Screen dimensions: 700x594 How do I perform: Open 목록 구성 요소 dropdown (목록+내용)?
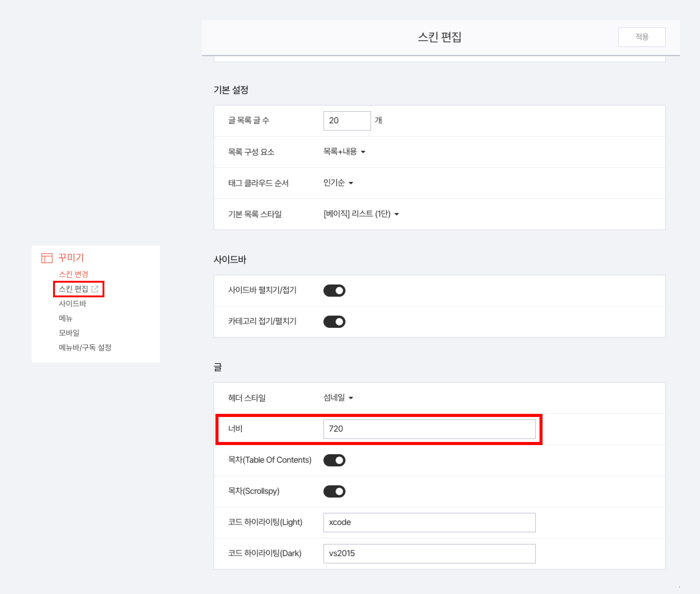point(344,151)
